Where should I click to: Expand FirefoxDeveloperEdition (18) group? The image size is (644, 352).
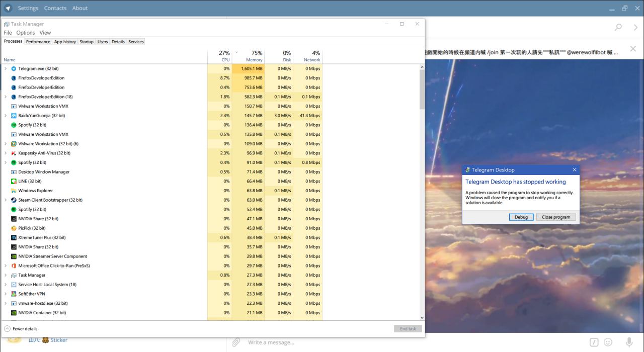tap(6, 97)
